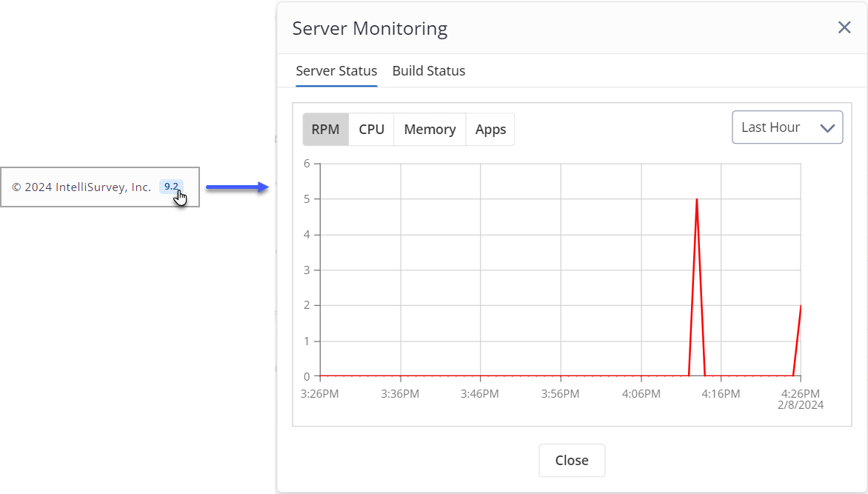The height and width of the screenshot is (494, 868).
Task: Click the dropdown chevron on Last Hour
Action: coord(828,127)
